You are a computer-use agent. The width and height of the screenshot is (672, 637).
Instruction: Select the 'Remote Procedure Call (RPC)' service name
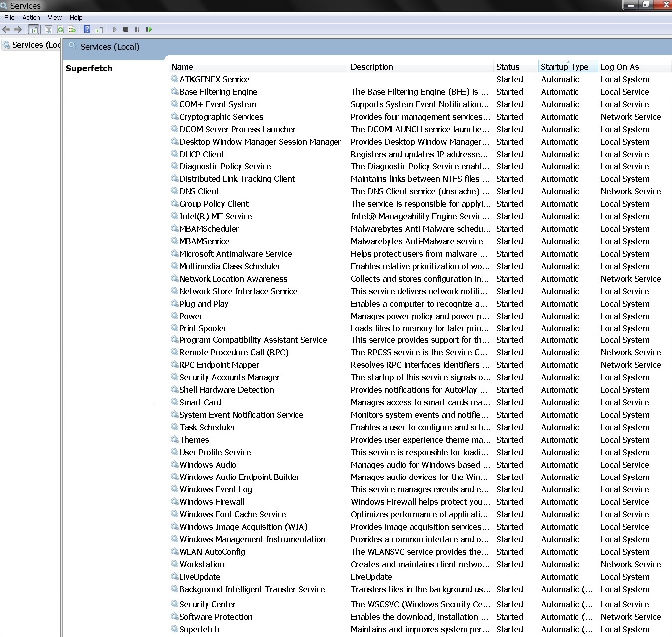234,352
